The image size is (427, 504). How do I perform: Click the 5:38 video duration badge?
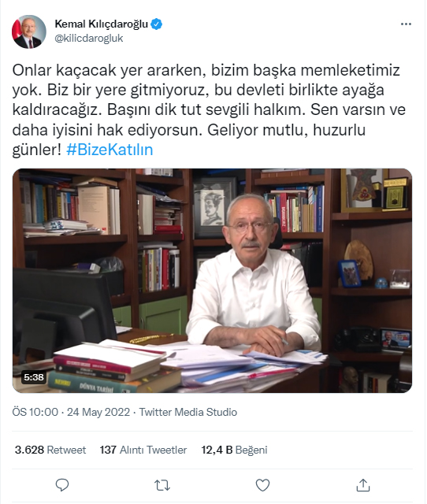[34, 376]
